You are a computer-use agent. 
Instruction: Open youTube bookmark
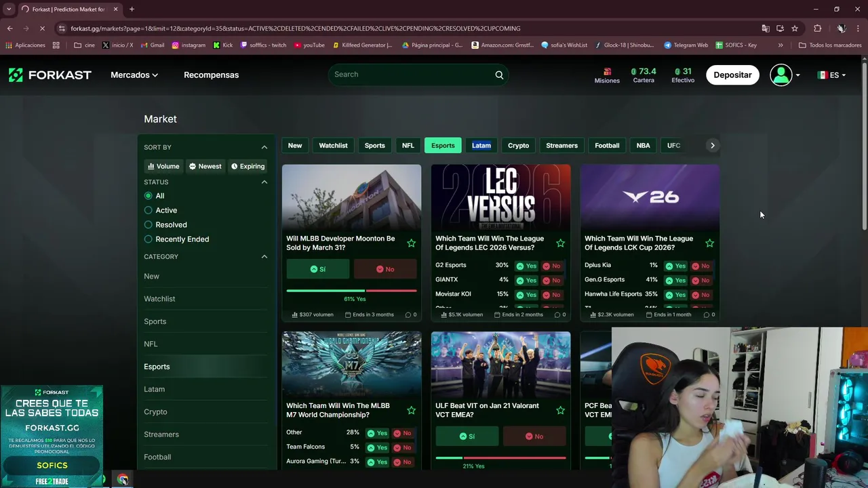tap(309, 45)
